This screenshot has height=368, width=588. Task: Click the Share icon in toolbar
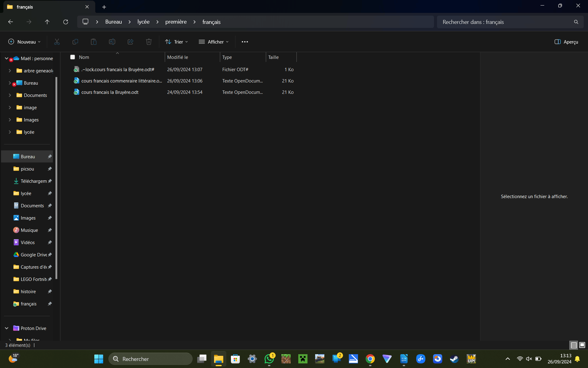pyautogui.click(x=130, y=42)
